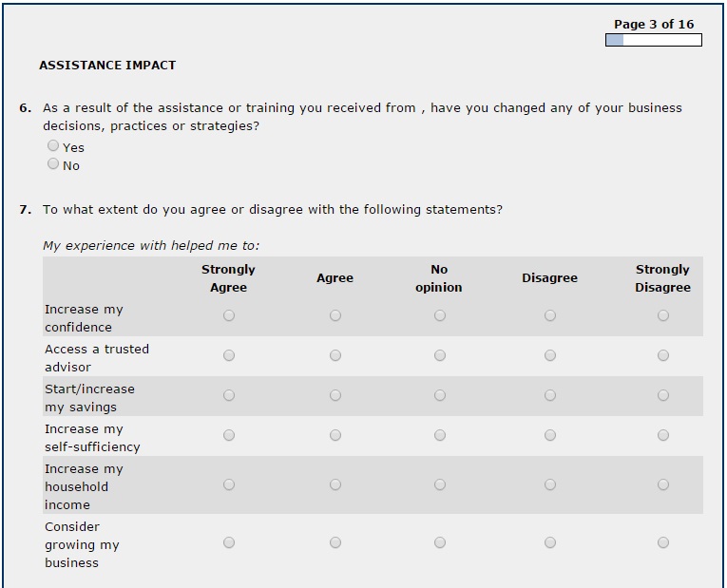
Task: Select Agree for Increase my household income
Action: [335, 485]
